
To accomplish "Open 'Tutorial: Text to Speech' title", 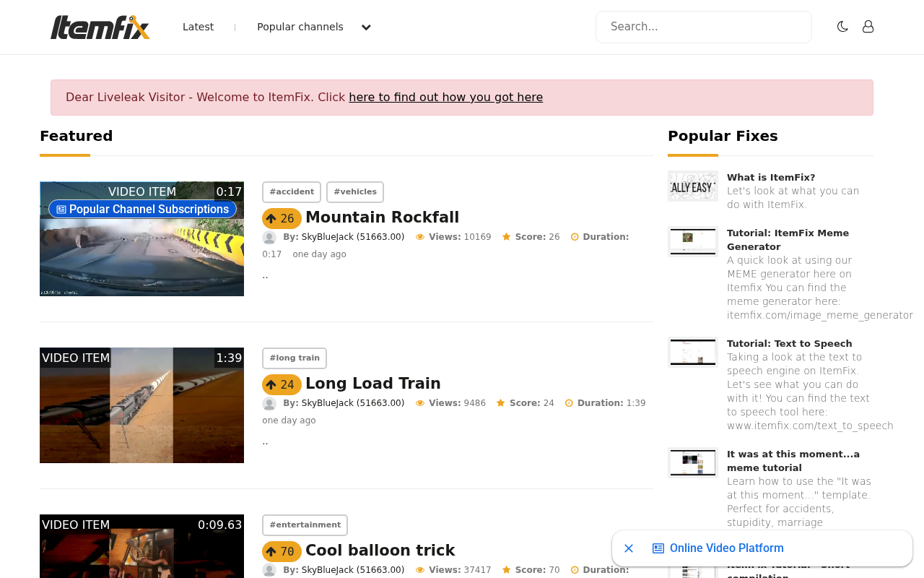I will click(790, 344).
